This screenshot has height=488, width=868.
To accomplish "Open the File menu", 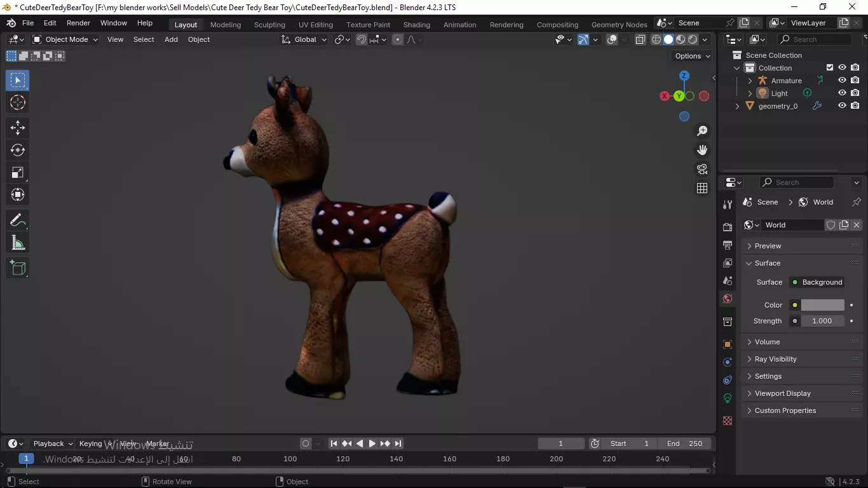I will 28,23.
